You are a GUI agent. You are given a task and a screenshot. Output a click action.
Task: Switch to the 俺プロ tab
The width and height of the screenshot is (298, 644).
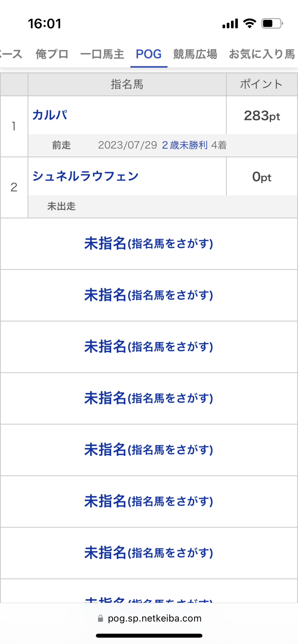tap(52, 54)
